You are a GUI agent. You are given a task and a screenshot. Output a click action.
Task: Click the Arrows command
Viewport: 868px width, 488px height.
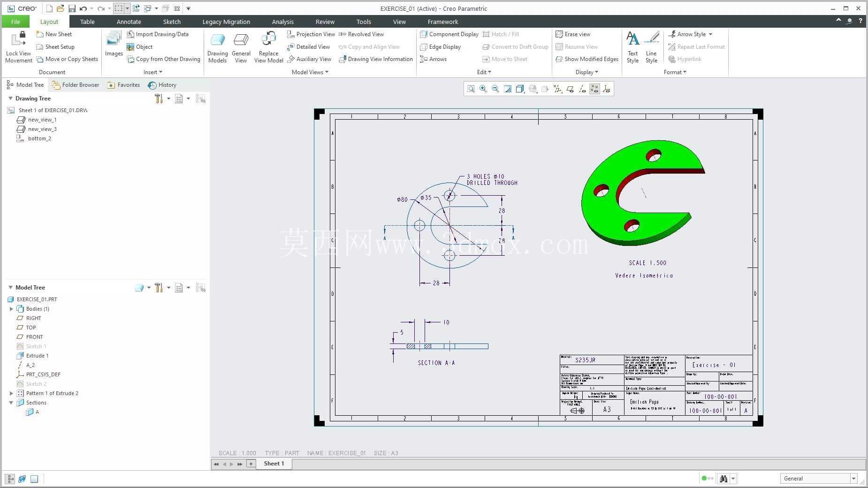[433, 59]
